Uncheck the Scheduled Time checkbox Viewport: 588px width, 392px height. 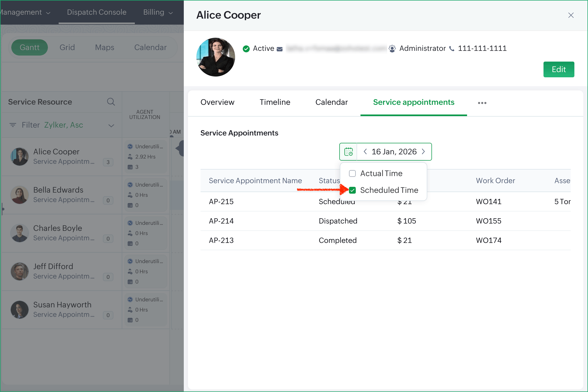352,190
